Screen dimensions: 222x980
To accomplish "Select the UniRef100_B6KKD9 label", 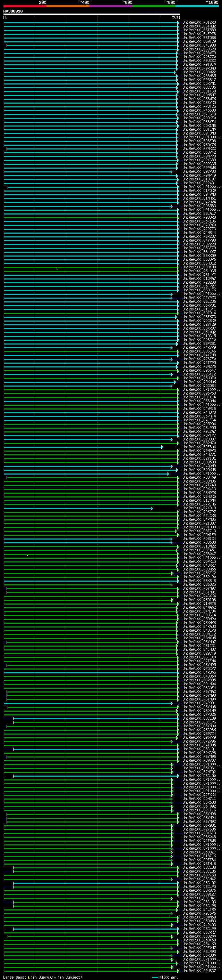I will pyautogui.click(x=199, y=256).
